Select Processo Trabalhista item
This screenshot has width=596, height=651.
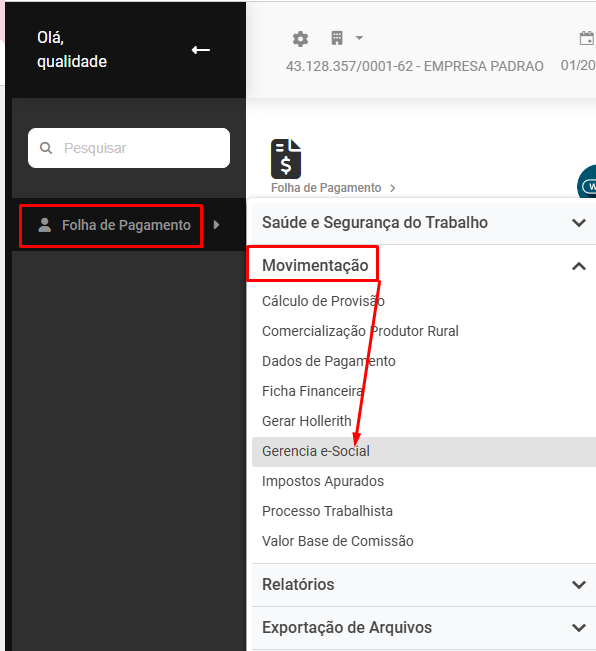[x=327, y=511]
